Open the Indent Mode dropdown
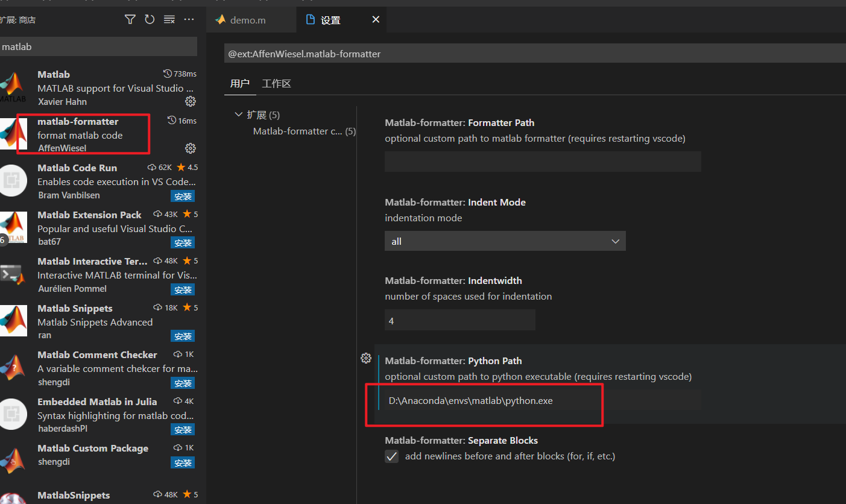Image resolution: width=846 pixels, height=504 pixels. (x=505, y=241)
